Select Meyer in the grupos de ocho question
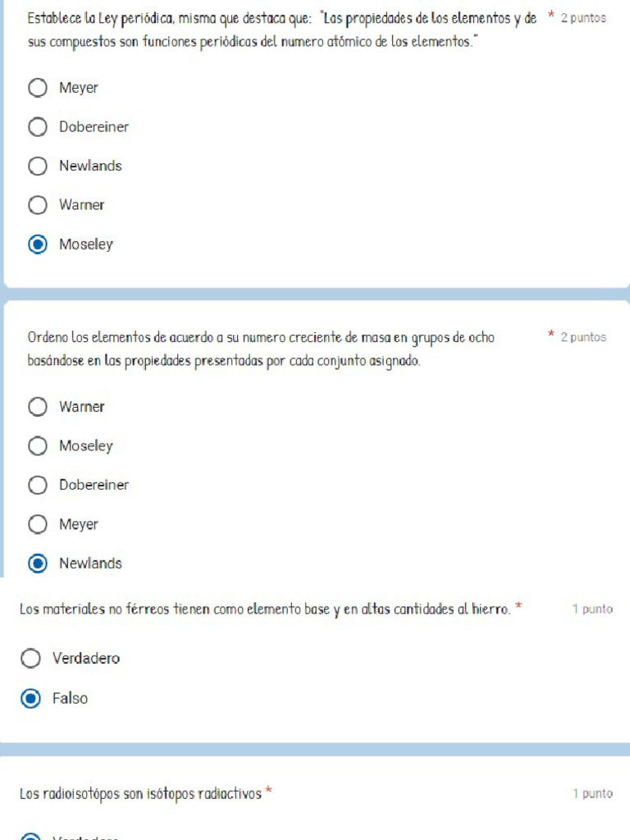This screenshot has height=840, width=630. (x=38, y=524)
